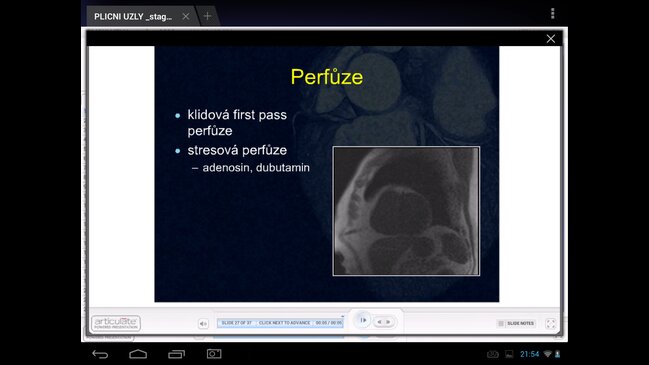Click the slide progress bar
The image size is (649, 365).
(x=281, y=323)
